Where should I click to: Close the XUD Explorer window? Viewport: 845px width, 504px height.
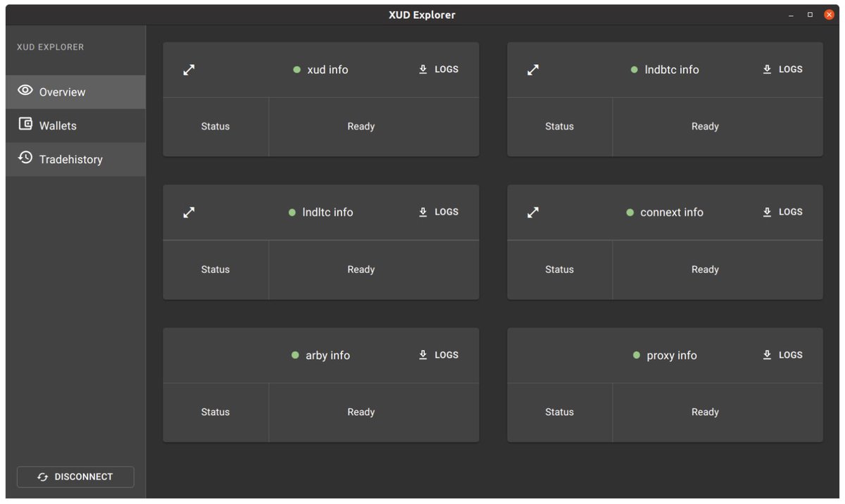[829, 15]
